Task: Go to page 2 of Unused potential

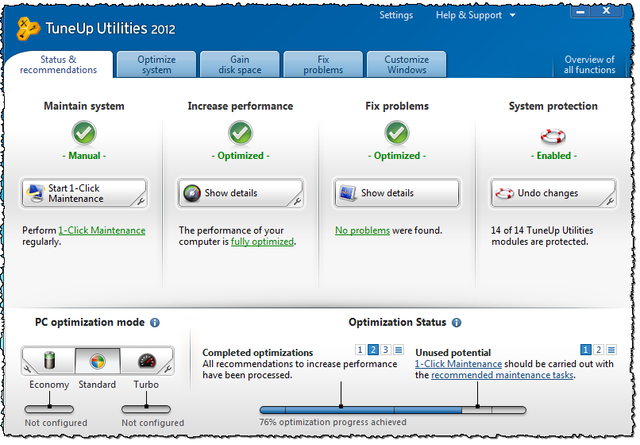Action: [598, 350]
